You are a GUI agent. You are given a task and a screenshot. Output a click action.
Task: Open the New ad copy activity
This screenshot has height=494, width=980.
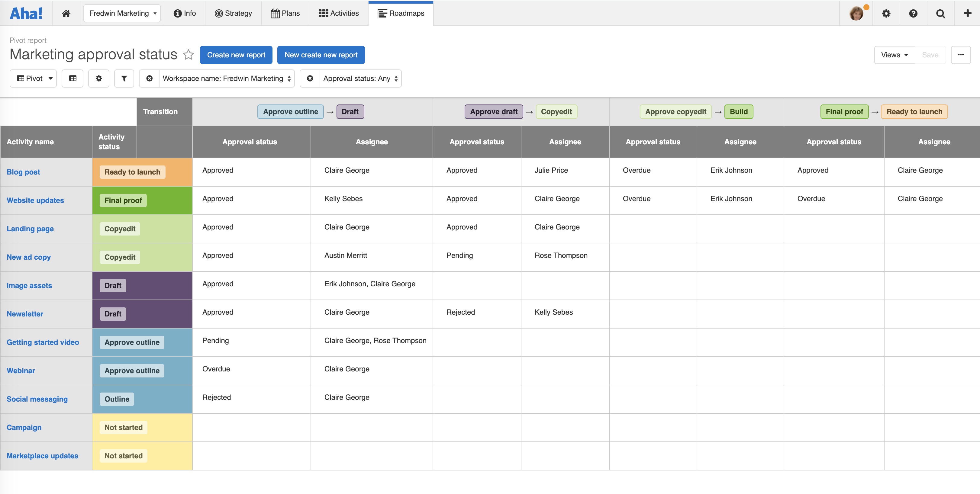(28, 257)
